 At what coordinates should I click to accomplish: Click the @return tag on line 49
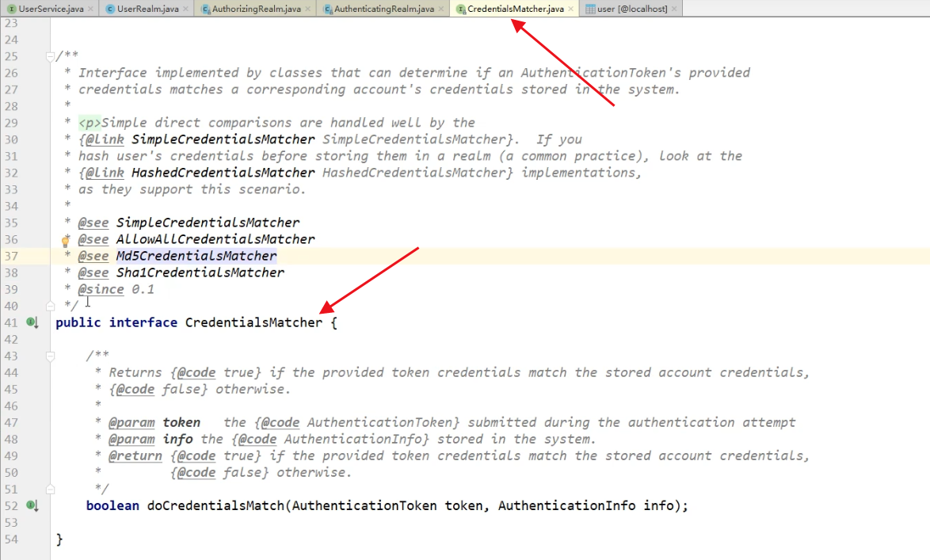point(135,455)
